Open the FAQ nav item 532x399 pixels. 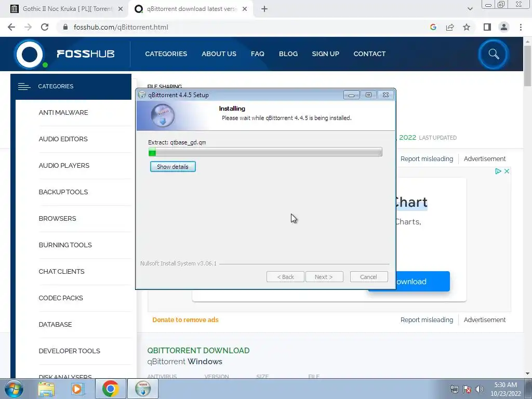point(258,54)
